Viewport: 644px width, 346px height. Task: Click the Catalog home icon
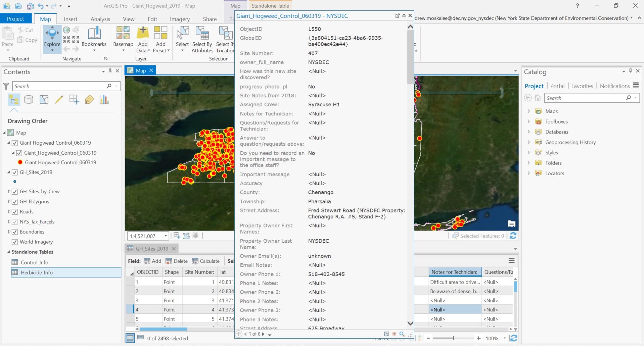click(x=538, y=98)
